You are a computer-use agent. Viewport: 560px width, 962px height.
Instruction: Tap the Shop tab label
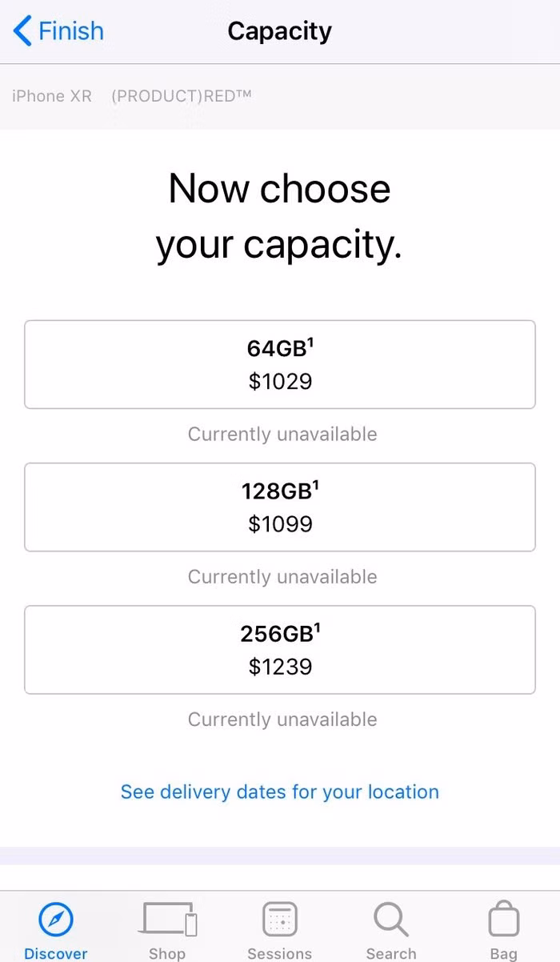coord(167,953)
